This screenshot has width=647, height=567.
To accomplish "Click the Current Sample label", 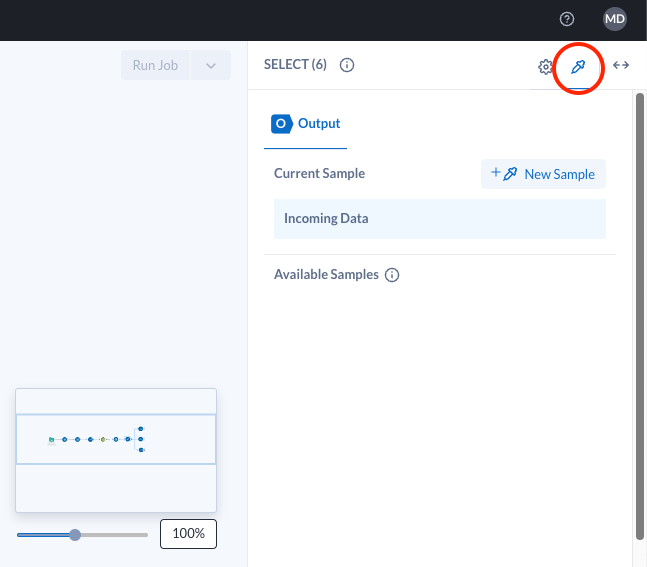I will point(319,174).
